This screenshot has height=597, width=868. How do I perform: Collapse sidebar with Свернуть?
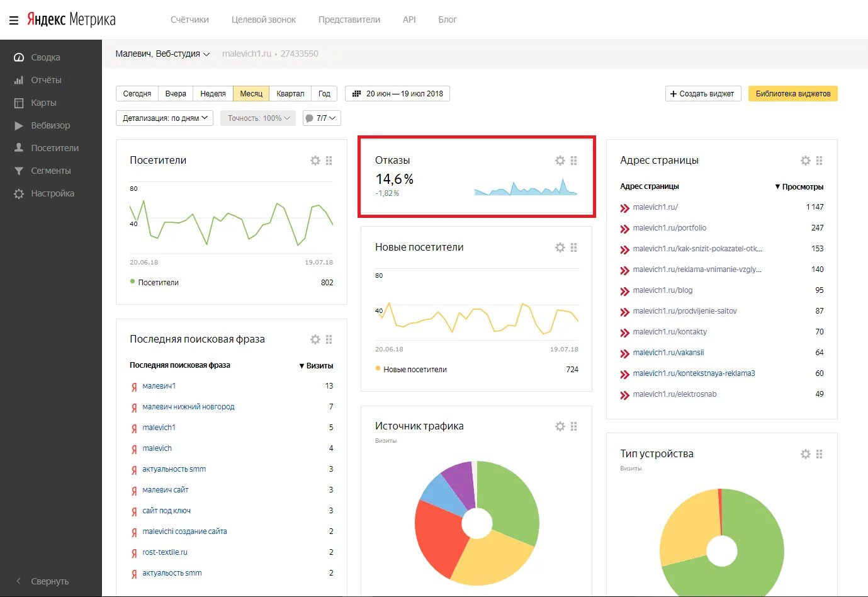click(x=42, y=581)
